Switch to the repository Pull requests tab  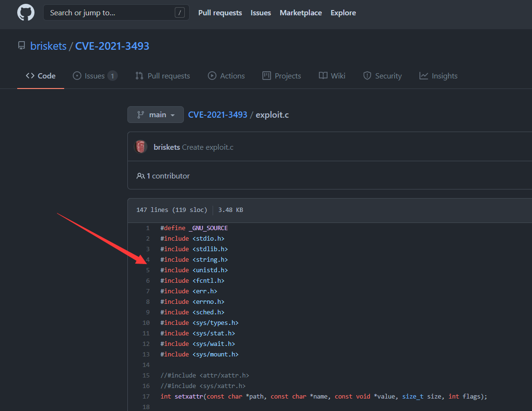click(162, 76)
